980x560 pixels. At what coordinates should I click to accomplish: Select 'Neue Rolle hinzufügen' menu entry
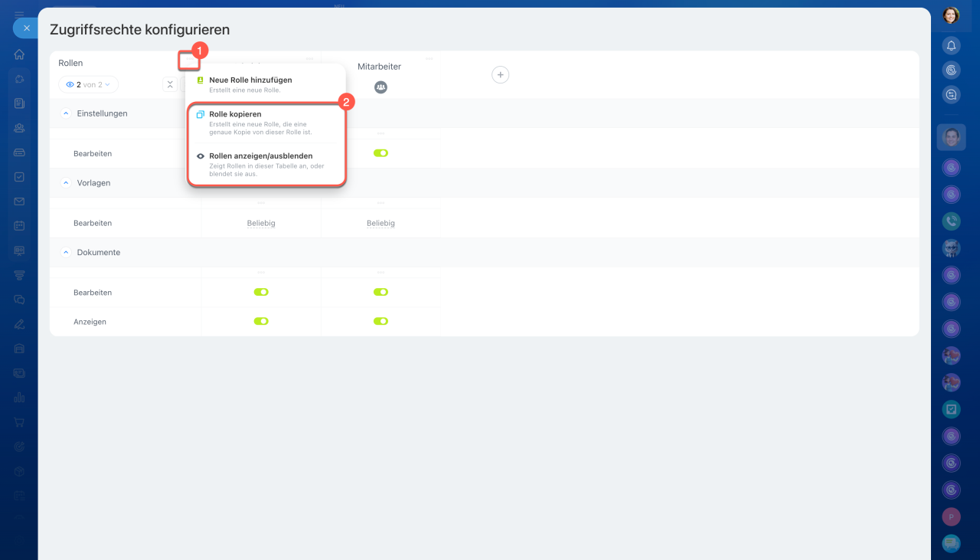click(x=250, y=80)
